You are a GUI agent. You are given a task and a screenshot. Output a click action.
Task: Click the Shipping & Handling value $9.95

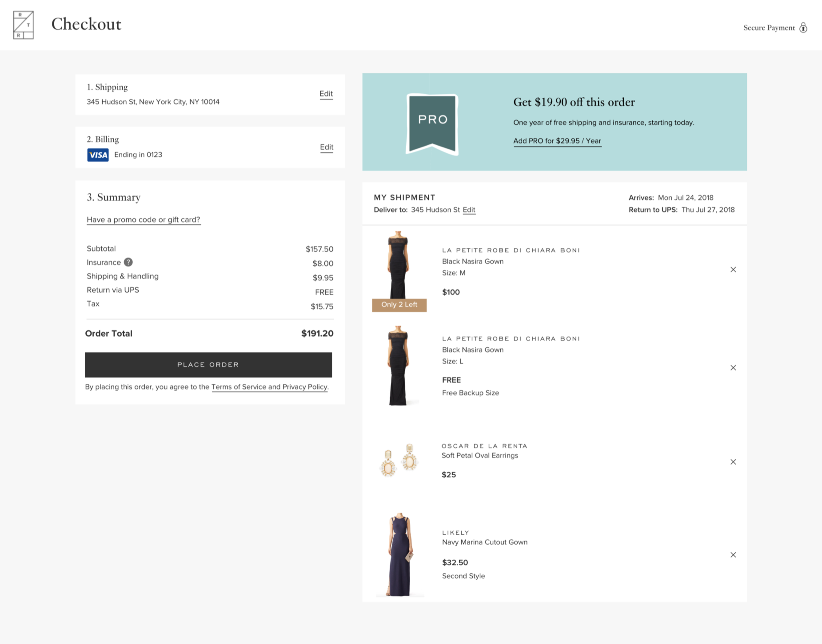(x=323, y=278)
